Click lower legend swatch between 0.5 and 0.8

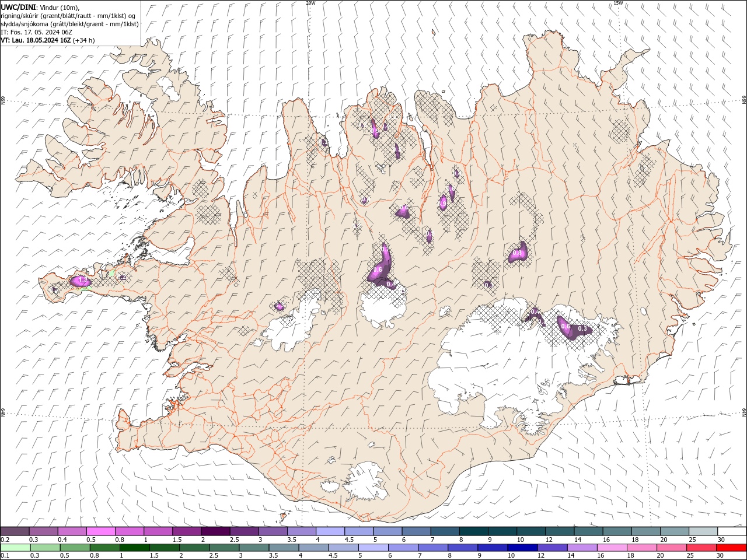pyautogui.click(x=75, y=548)
